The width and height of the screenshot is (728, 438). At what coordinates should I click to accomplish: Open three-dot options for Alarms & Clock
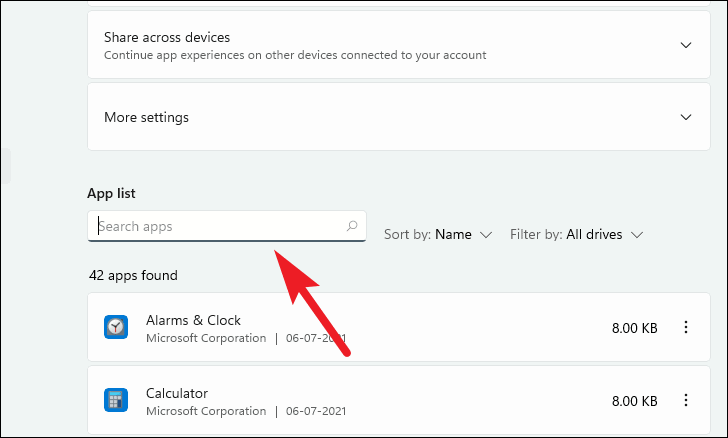click(x=686, y=327)
